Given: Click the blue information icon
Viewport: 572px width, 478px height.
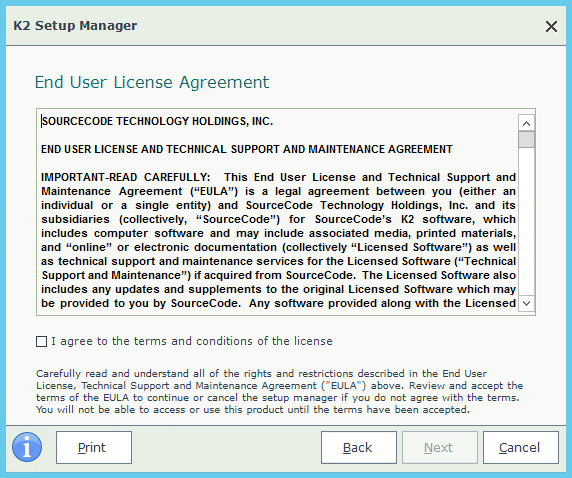Looking at the screenshot, I should coord(27,447).
